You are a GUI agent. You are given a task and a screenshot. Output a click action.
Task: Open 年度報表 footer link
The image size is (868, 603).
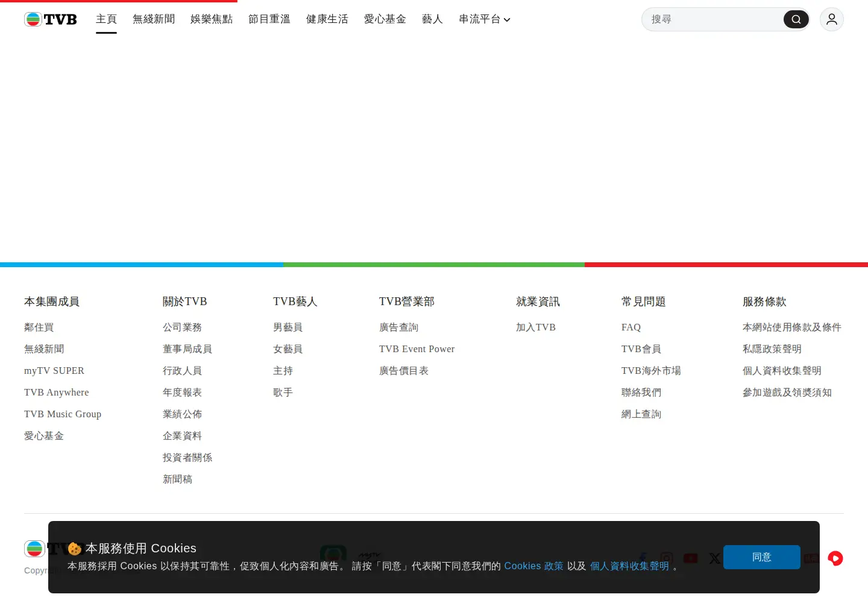pos(182,393)
